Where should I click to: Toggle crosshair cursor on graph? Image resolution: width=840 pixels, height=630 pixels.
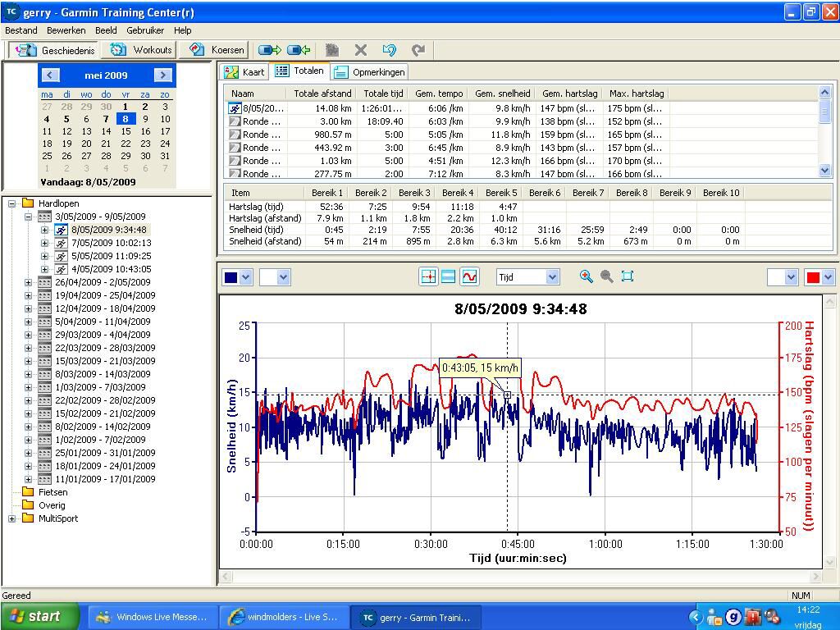tap(428, 276)
